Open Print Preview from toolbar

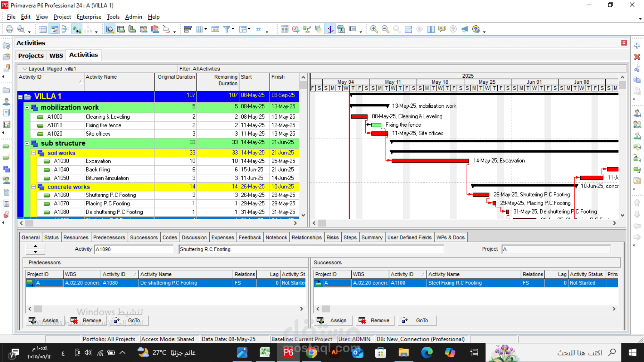coord(21,29)
